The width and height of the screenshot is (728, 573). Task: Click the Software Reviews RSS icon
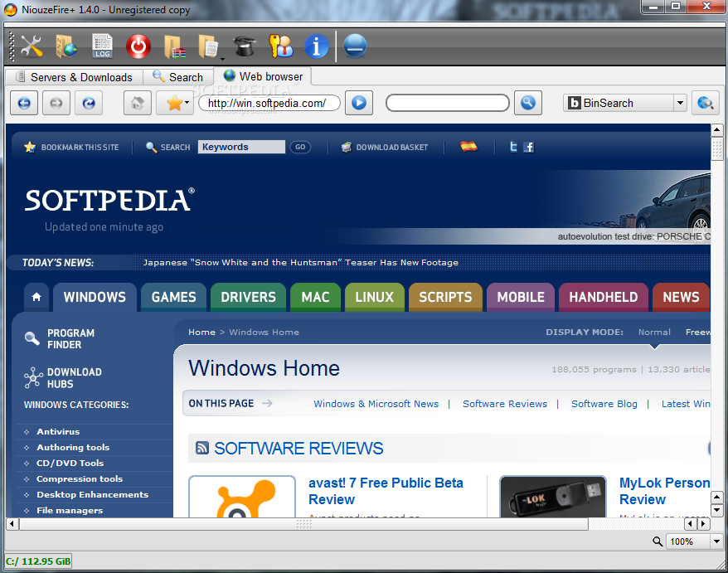pos(202,448)
